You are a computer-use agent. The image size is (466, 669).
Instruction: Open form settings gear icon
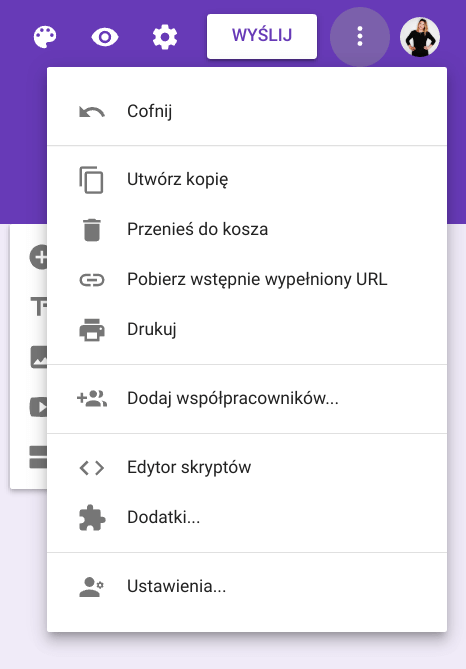165,37
